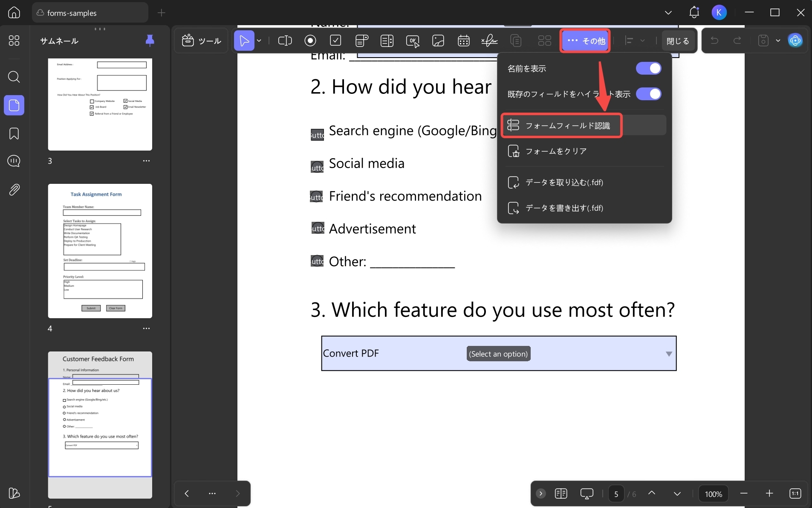The image size is (812, 508).
Task: Choose the text field tool in toolbar
Action: [x=285, y=41]
